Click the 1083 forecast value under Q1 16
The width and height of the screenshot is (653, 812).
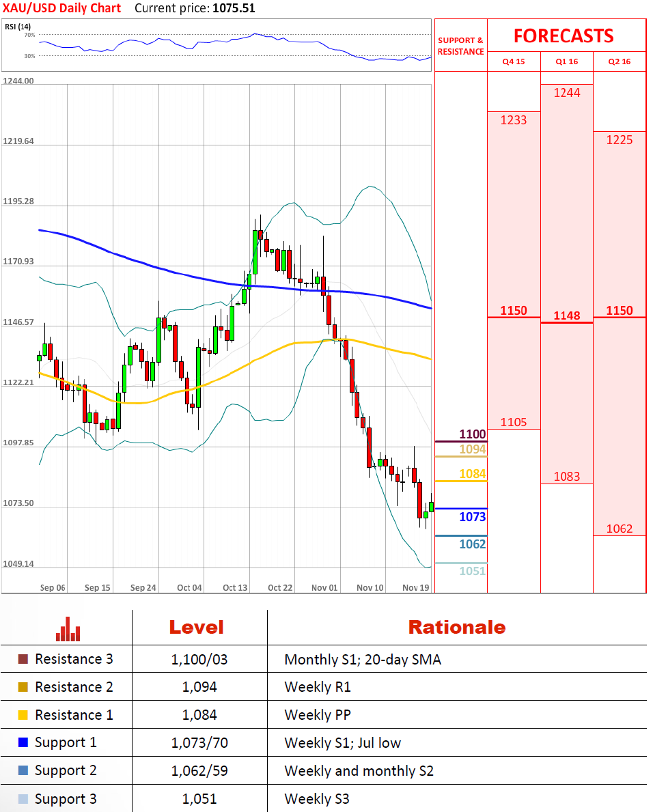[x=566, y=477]
